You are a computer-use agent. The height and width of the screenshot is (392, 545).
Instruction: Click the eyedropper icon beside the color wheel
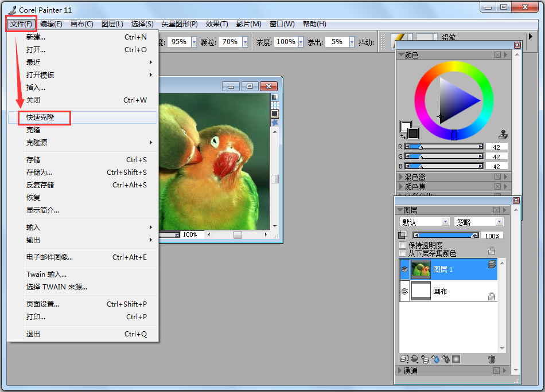pyautogui.click(x=503, y=134)
